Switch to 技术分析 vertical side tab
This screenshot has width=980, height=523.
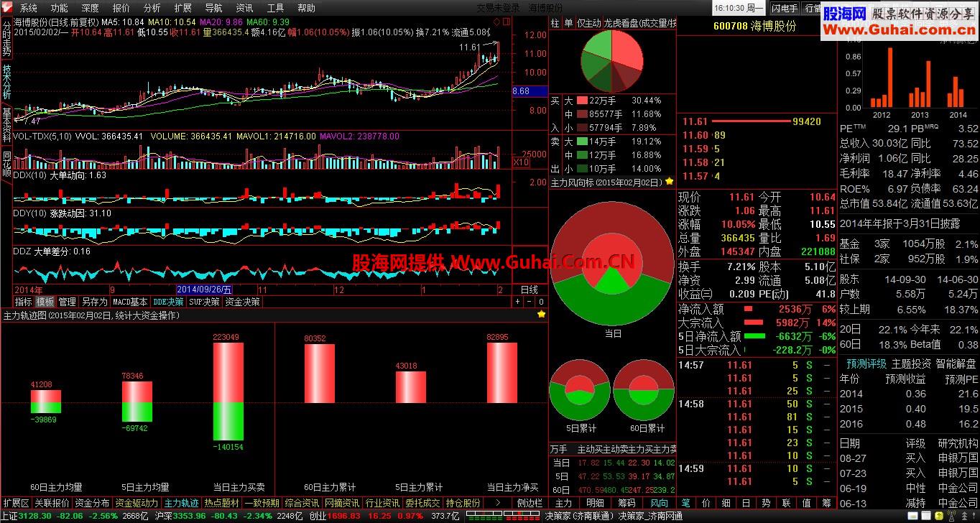(x=6, y=82)
